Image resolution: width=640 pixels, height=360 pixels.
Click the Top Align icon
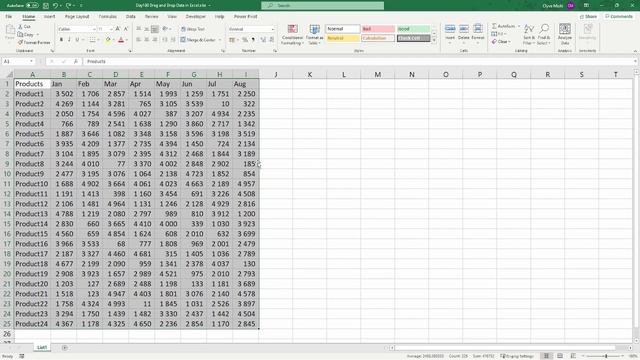point(139,29)
